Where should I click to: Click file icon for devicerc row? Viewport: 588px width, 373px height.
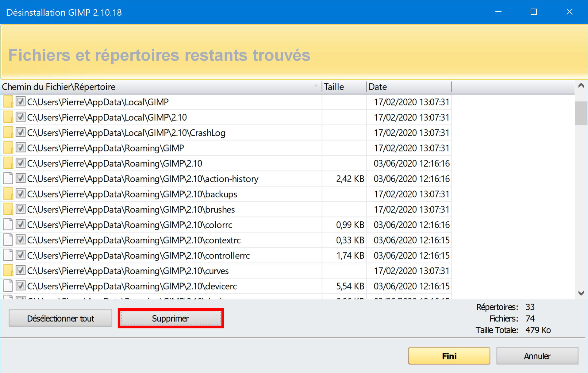pos(8,286)
